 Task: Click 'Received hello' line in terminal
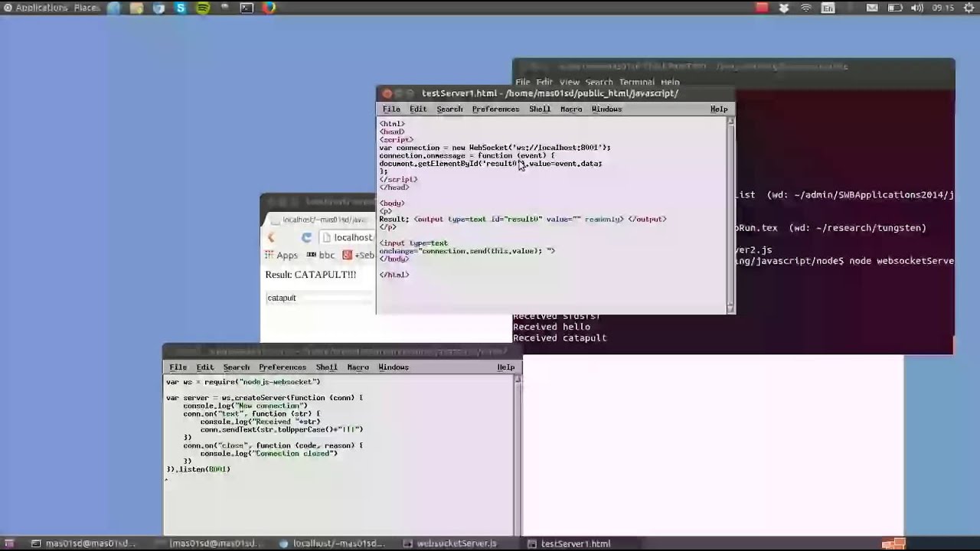click(x=551, y=327)
